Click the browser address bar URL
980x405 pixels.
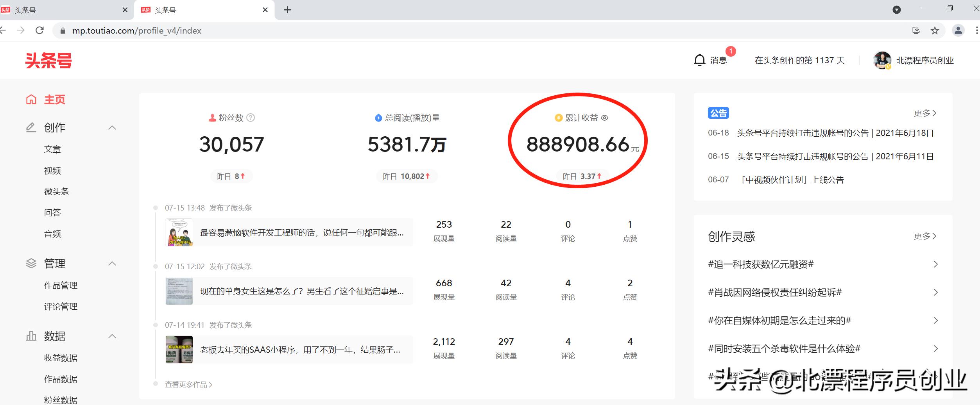(x=136, y=30)
